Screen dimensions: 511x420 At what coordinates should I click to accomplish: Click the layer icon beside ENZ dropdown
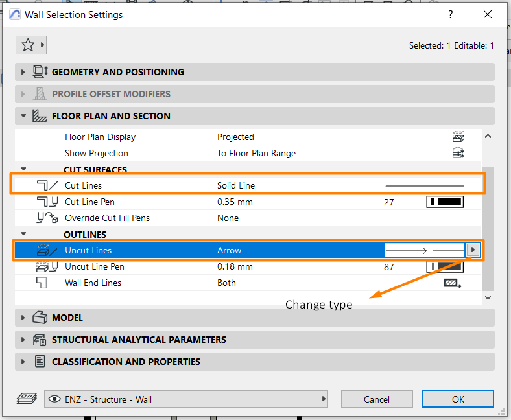tap(27, 399)
